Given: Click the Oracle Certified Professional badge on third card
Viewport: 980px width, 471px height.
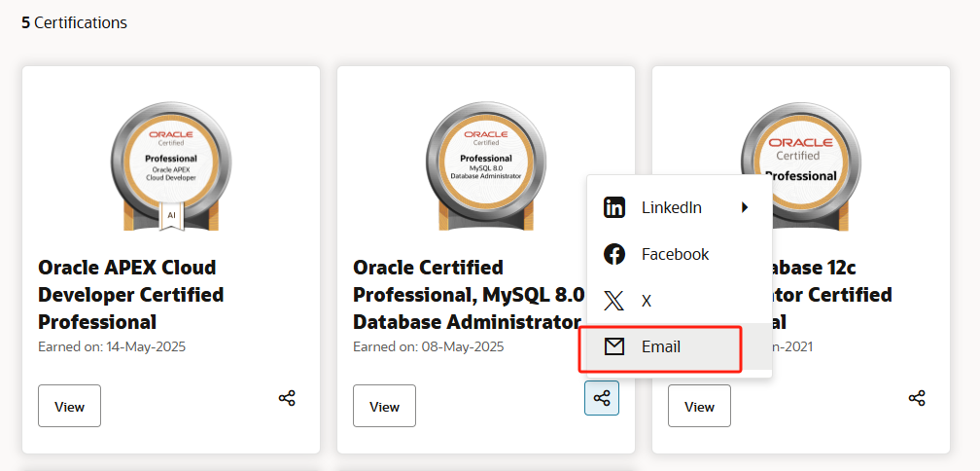Looking at the screenshot, I should pos(801,166).
